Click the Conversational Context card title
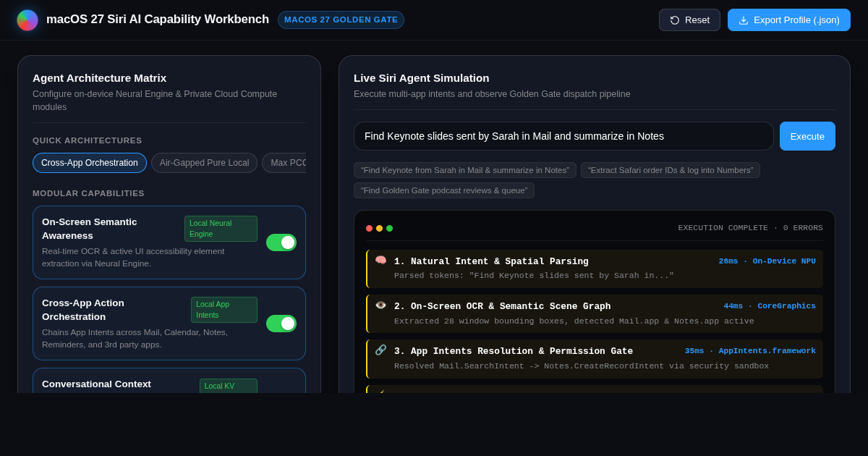Screen dimensions: 868x456 coord(96,384)
